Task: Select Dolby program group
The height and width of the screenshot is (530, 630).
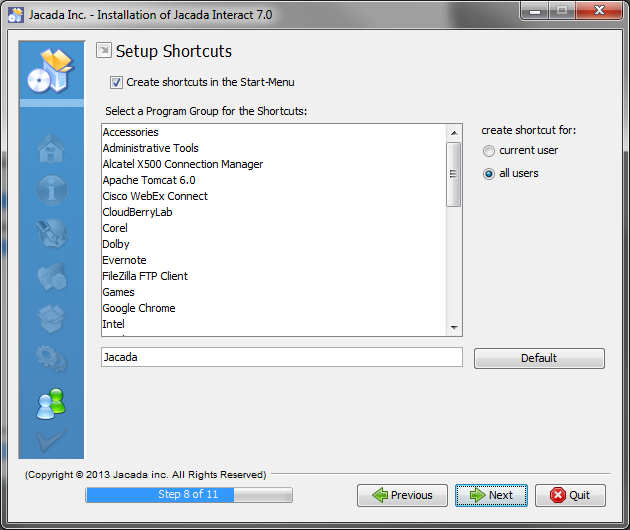Action: point(274,244)
